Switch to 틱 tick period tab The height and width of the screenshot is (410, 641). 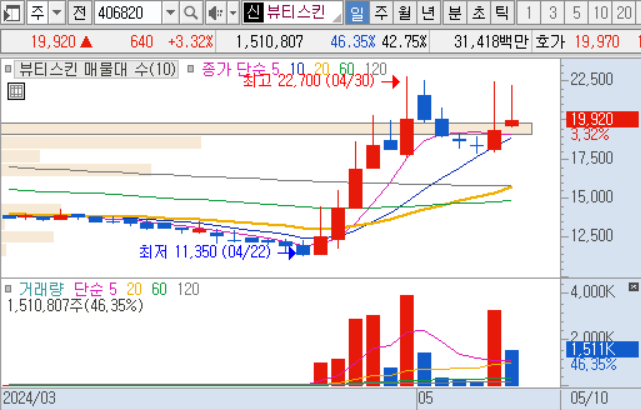click(502, 13)
